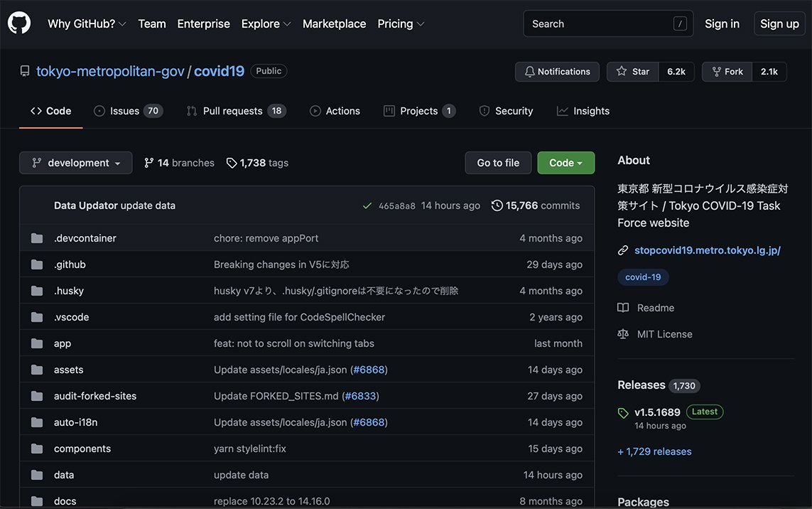This screenshot has height=509, width=812.
Task: Fork the covid19 repository
Action: point(727,72)
